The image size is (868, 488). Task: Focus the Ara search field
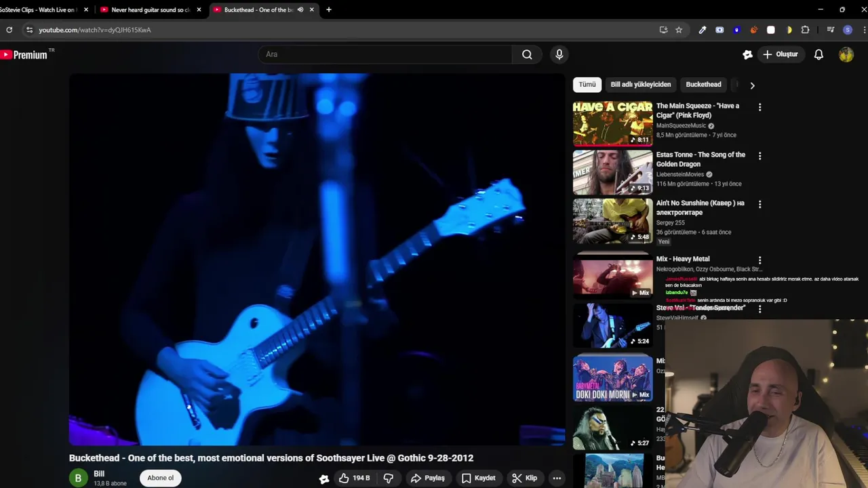385,54
